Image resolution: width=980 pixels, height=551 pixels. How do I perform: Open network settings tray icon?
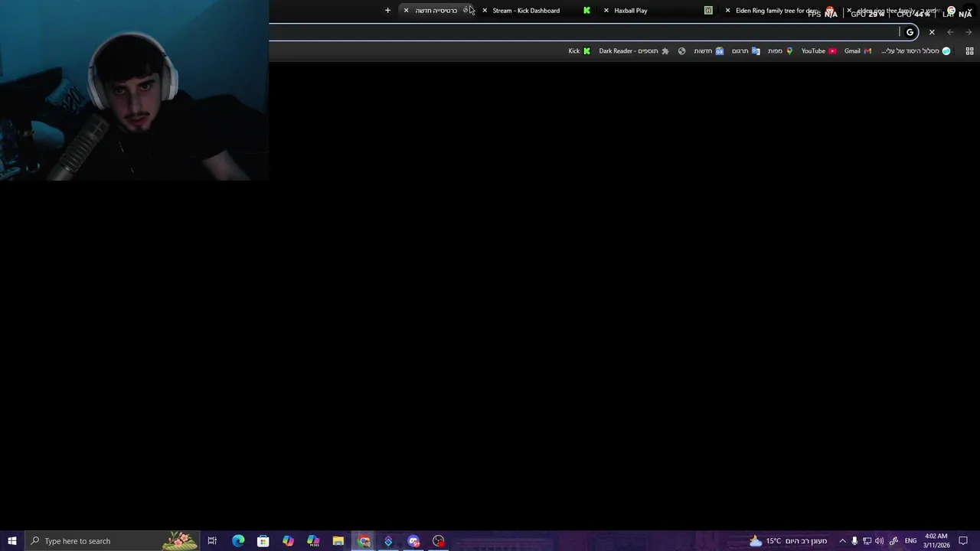point(867,541)
